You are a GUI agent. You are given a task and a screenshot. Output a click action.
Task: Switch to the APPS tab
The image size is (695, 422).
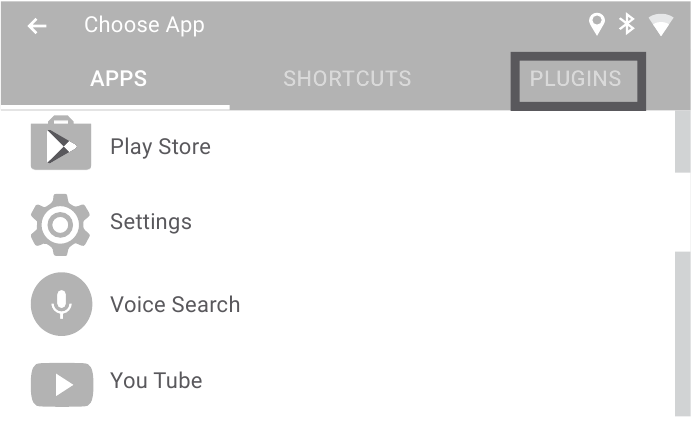coord(118,79)
